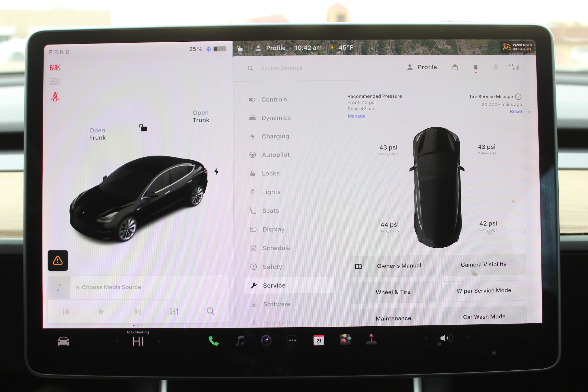
Task: Tap the Bluetooth icon in settings header
Action: pos(496,67)
